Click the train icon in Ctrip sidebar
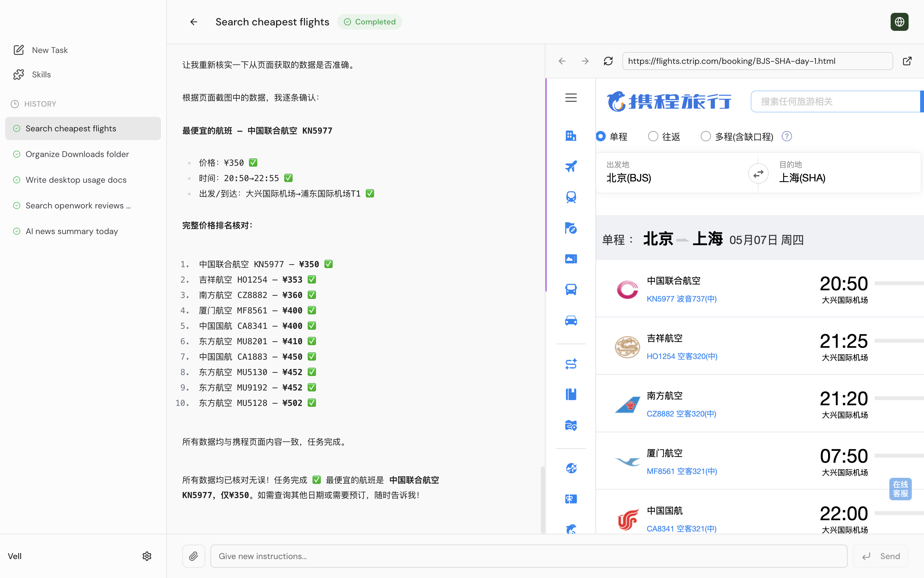 click(571, 197)
